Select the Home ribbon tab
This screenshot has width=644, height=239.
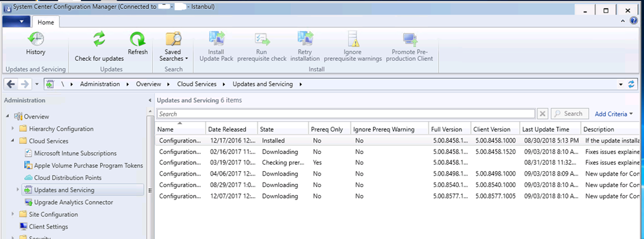(x=46, y=22)
